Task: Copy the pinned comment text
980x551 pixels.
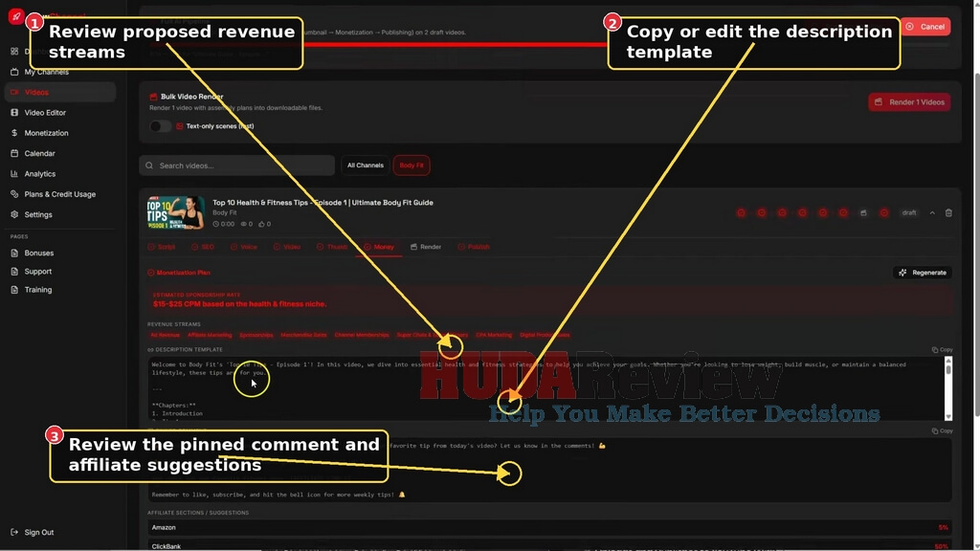Action: point(942,431)
